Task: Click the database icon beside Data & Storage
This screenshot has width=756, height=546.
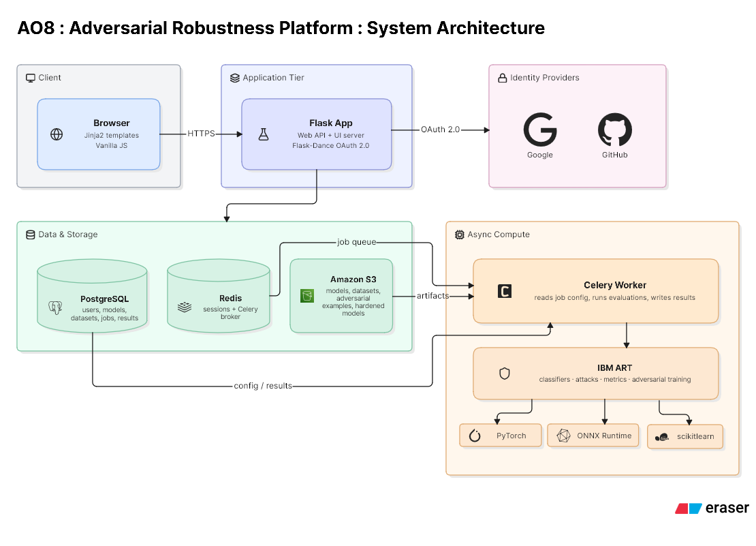Action: click(31, 234)
